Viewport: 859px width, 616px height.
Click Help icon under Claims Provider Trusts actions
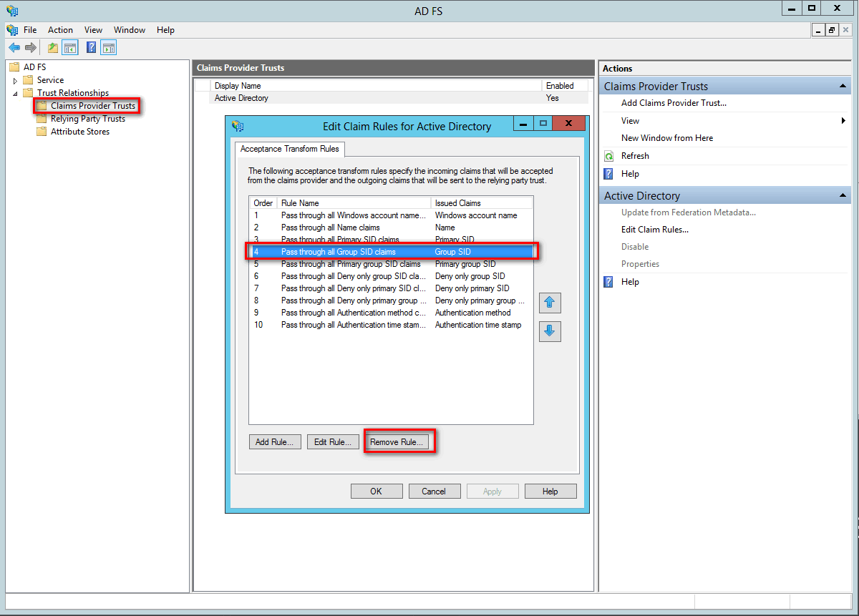[x=609, y=173]
